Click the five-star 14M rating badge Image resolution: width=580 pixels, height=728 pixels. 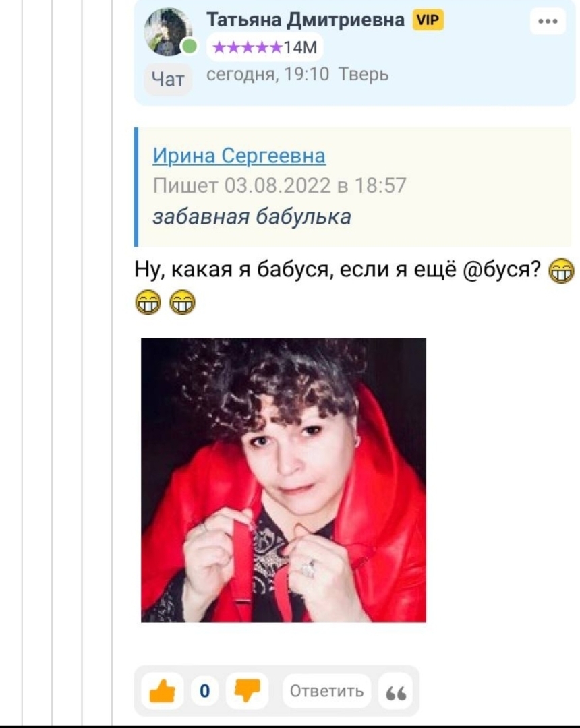264,47
